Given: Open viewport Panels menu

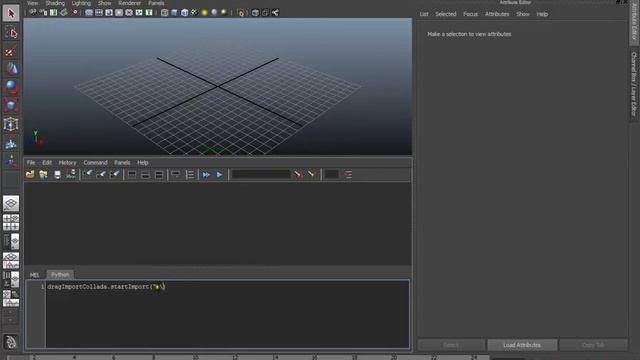Looking at the screenshot, I should click(x=156, y=3).
